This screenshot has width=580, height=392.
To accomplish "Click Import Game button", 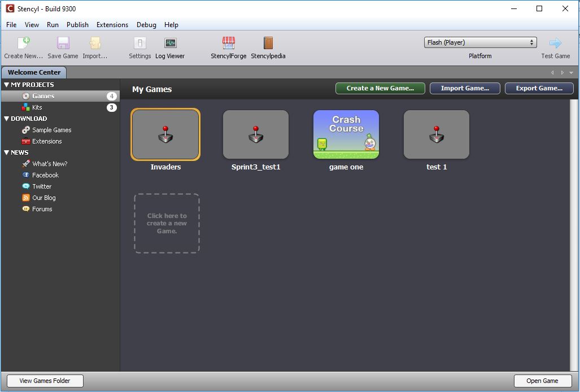I will point(465,88).
